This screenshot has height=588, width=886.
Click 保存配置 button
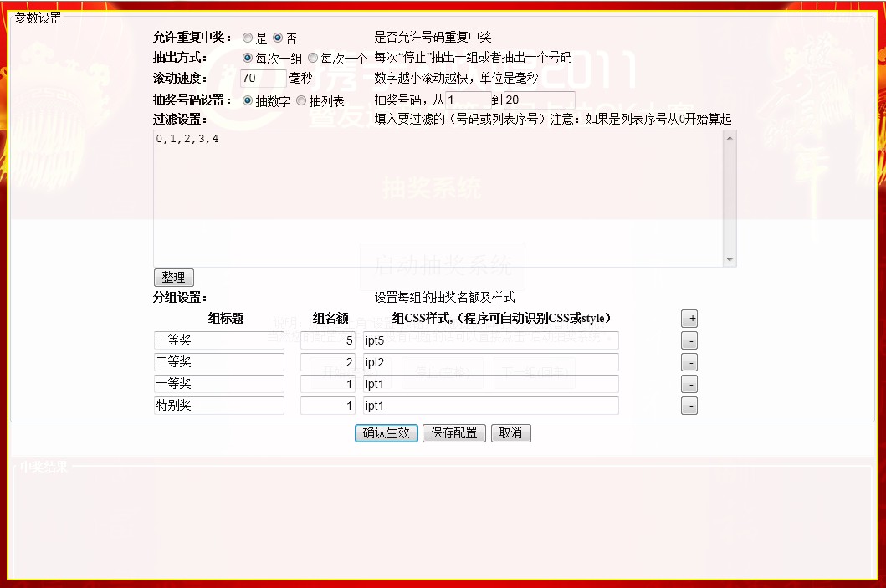point(454,433)
